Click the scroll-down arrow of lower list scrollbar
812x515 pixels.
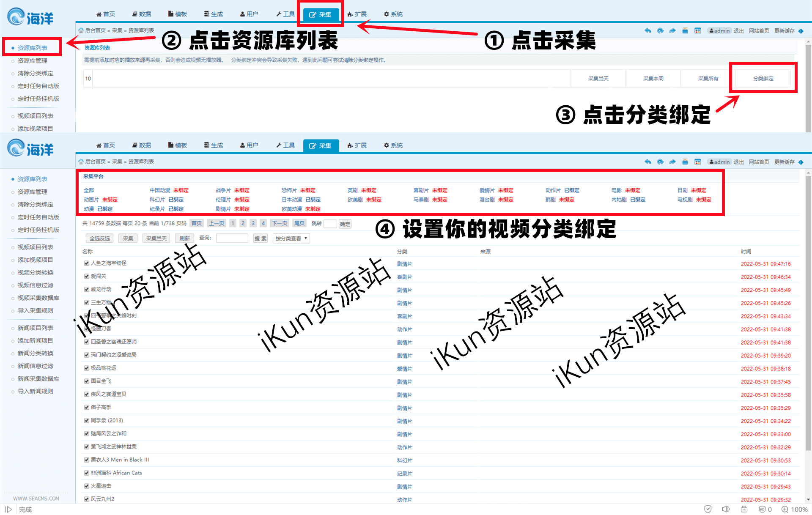pos(809,499)
